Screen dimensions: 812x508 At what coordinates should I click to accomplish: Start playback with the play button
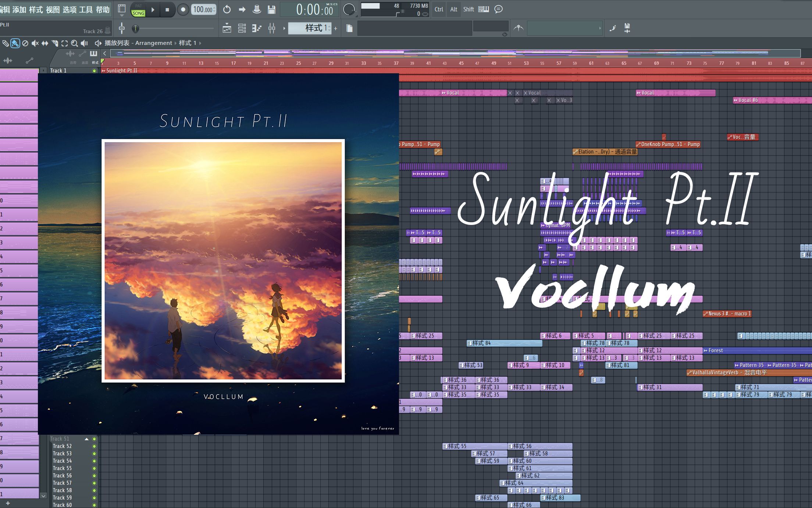pyautogui.click(x=153, y=10)
